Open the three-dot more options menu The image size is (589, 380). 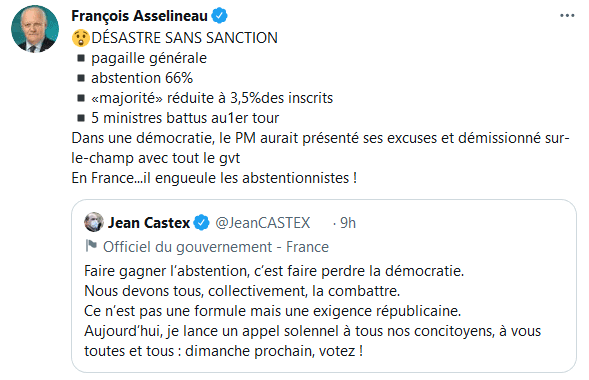567,16
